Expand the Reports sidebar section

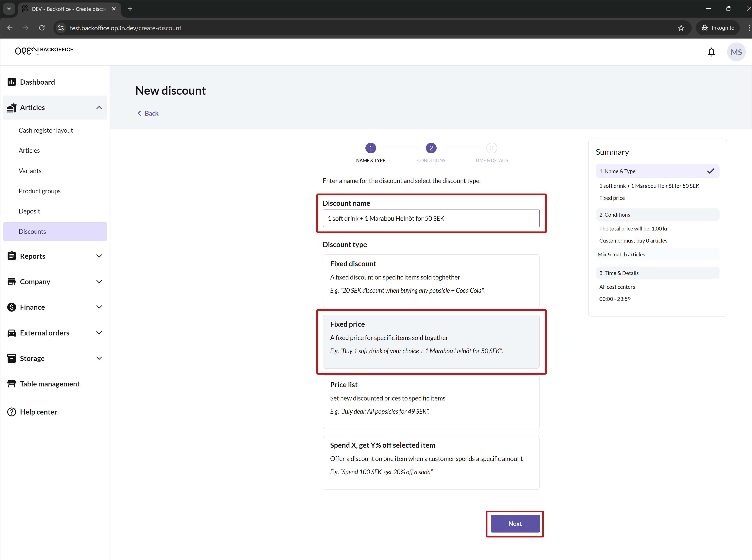[x=99, y=256]
